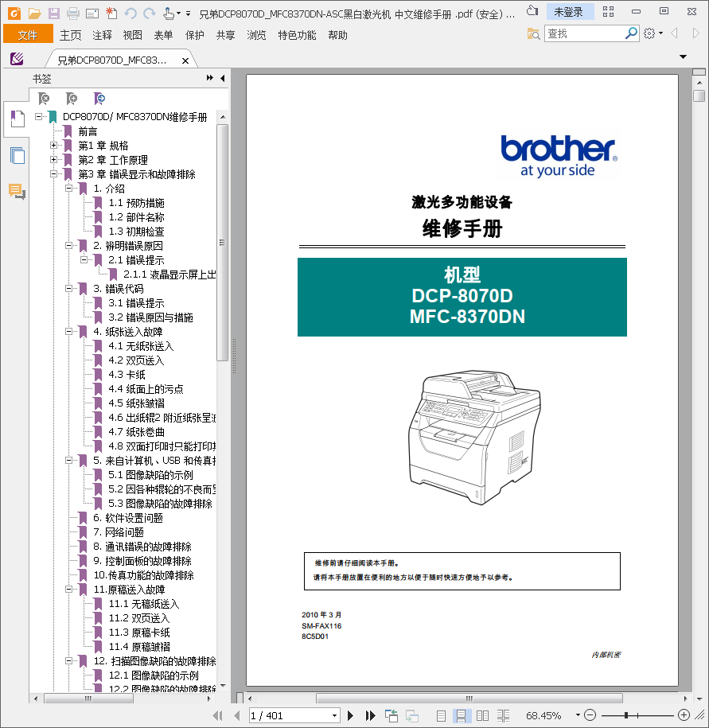Viewport: 709px width, 728px height.
Task: Open the bookmarks panel sidebar icon
Action: 18,119
